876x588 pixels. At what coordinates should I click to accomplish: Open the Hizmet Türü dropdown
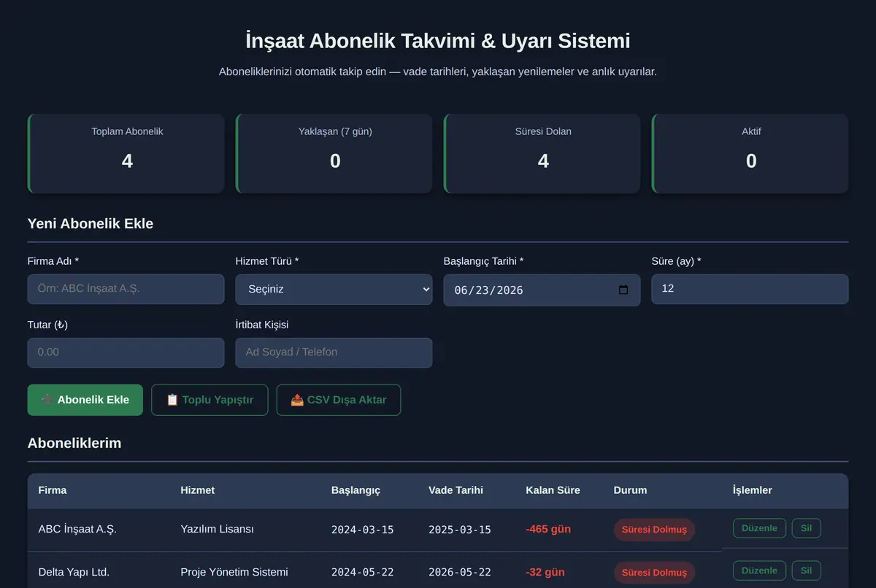[334, 290]
